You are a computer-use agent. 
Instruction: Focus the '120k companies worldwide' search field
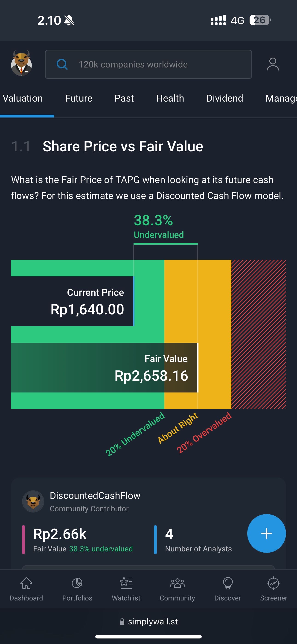(x=148, y=64)
